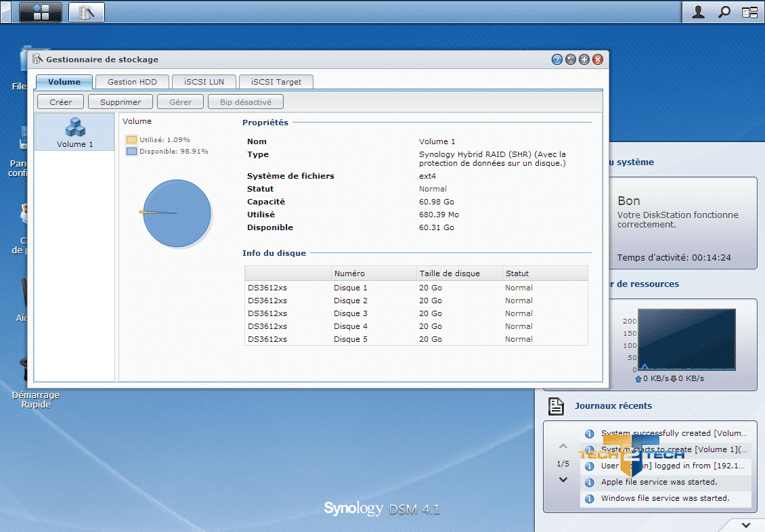Click the Utilisé orange legend swatch
The image size is (765, 532).
click(x=131, y=139)
